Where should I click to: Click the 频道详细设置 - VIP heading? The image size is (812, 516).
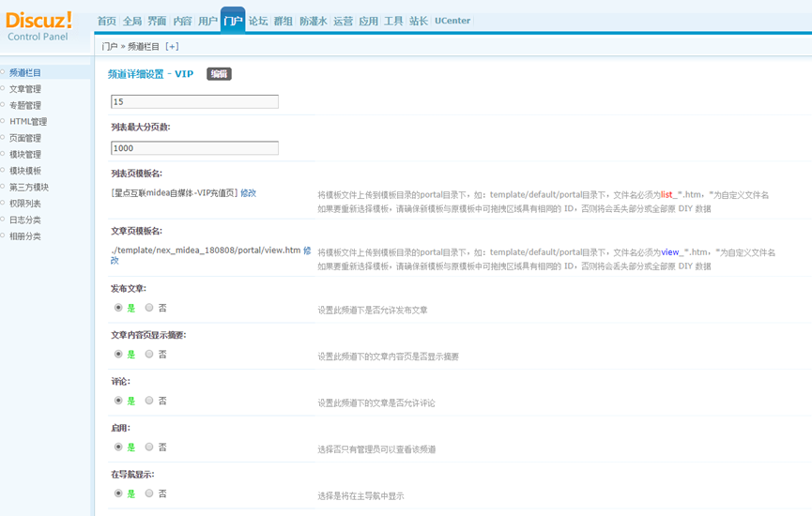(151, 74)
